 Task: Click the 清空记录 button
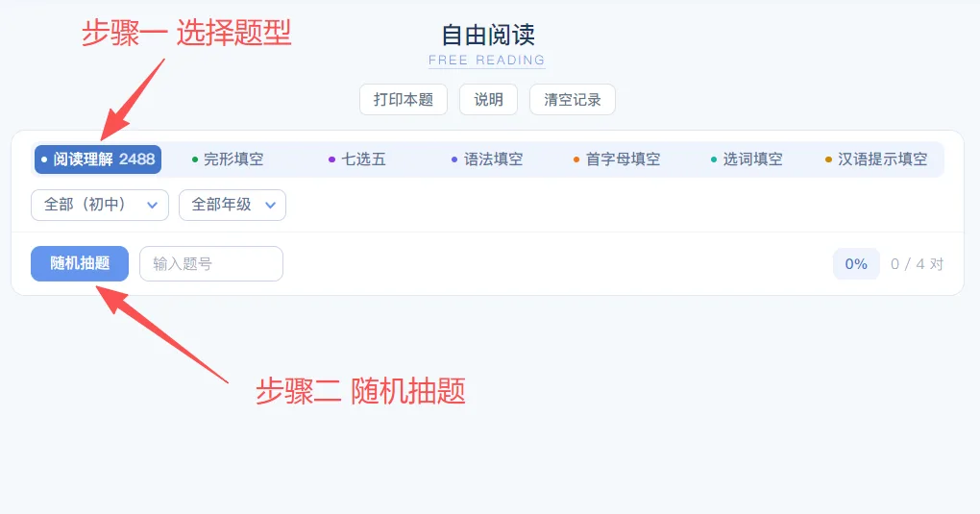573,99
